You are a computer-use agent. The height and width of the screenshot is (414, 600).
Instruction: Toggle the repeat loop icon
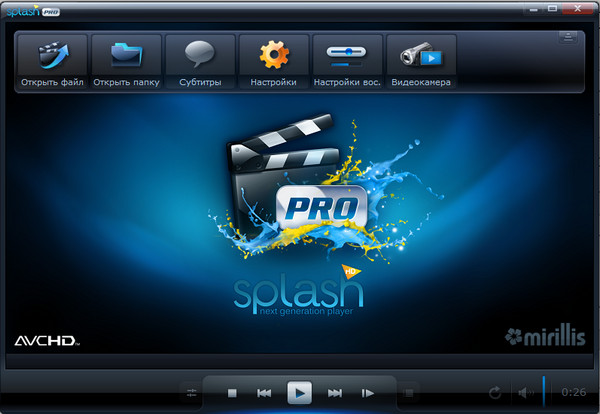(494, 393)
